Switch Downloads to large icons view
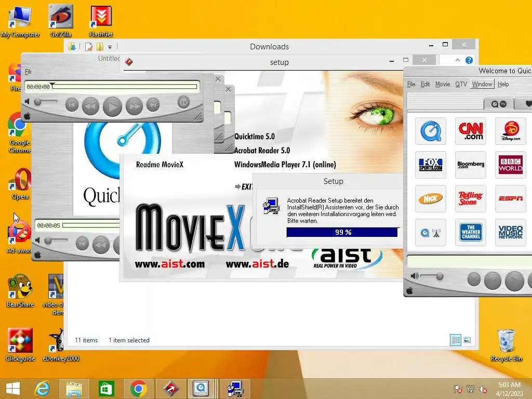 pos(467,340)
